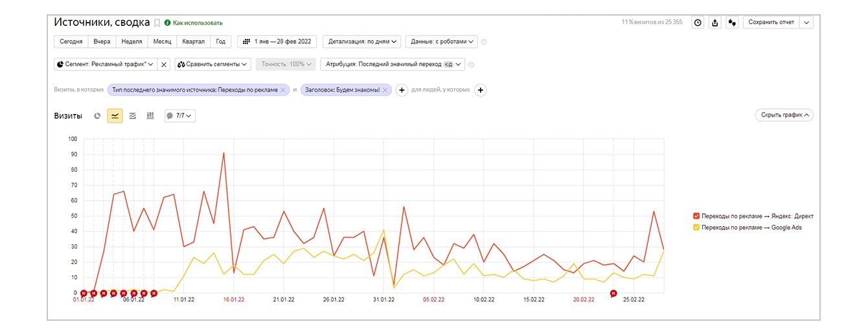
Task: Select the line chart view icon
Action: tap(115, 116)
